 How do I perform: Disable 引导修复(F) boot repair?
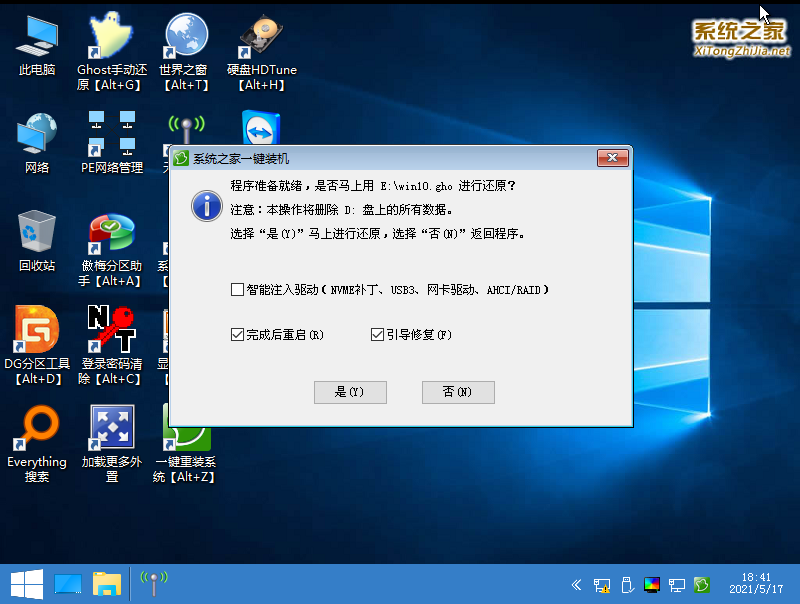click(377, 334)
